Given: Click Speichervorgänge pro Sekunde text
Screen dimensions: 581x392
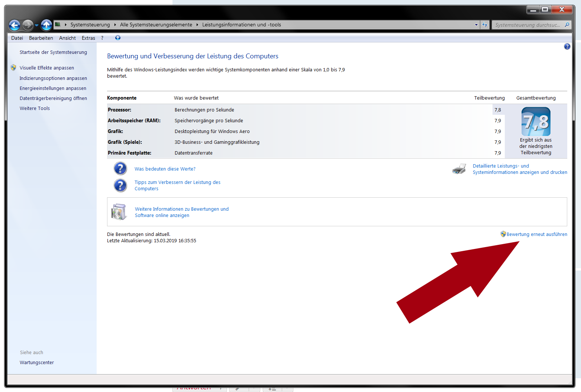Looking at the screenshot, I should [x=209, y=121].
